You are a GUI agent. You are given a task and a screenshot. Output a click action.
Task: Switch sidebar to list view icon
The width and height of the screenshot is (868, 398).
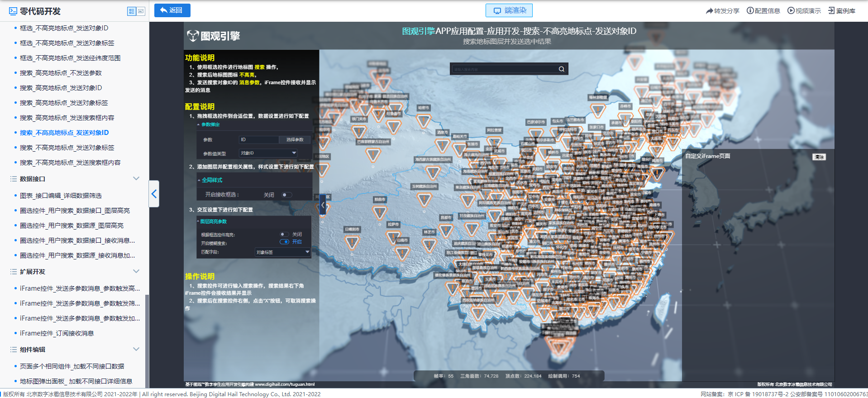point(132,11)
